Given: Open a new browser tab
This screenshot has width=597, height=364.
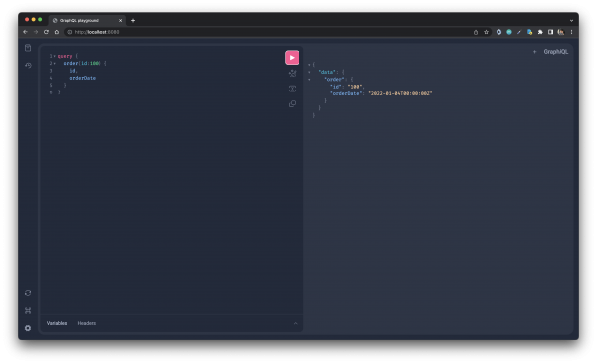Looking at the screenshot, I should point(133,21).
